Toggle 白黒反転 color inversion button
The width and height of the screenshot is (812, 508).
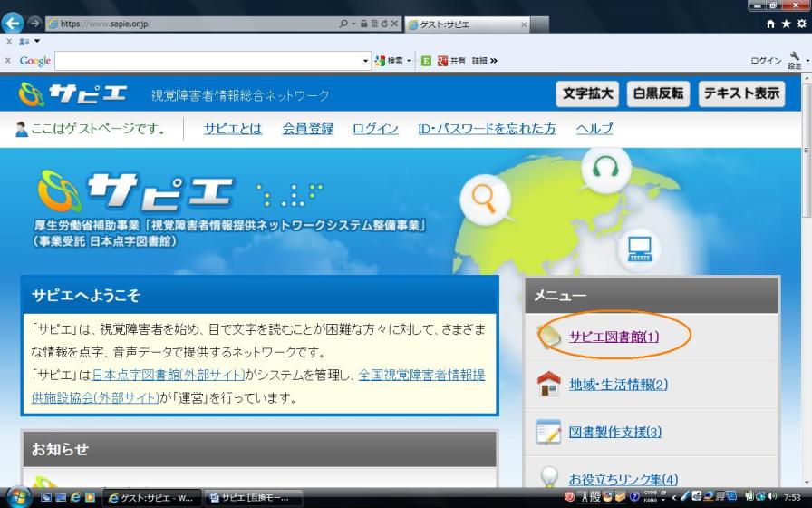658,93
